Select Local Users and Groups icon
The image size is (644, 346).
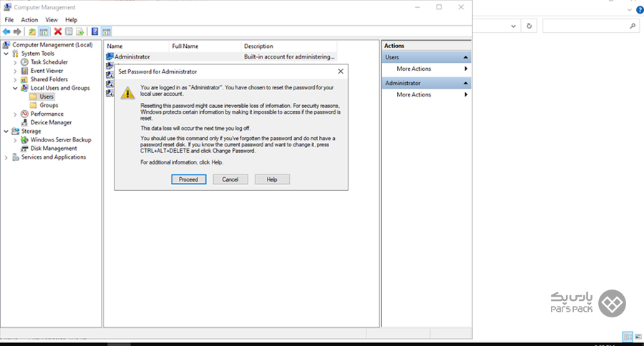pos(24,88)
